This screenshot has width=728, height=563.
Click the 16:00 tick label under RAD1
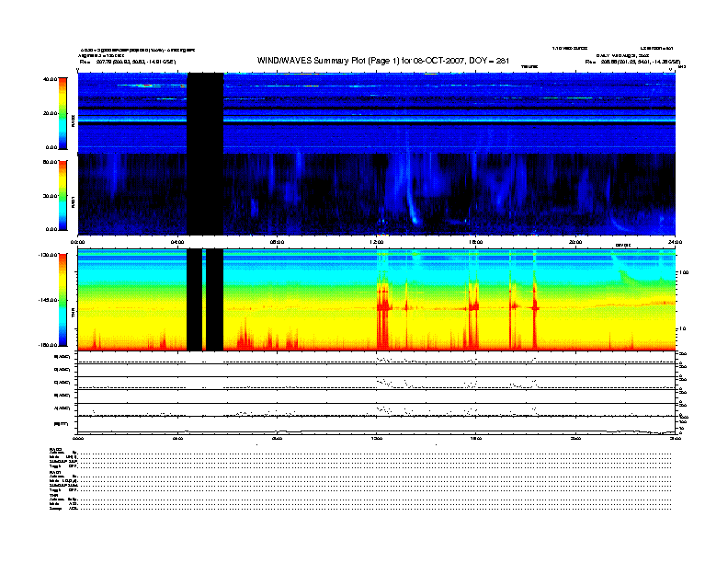(476, 242)
